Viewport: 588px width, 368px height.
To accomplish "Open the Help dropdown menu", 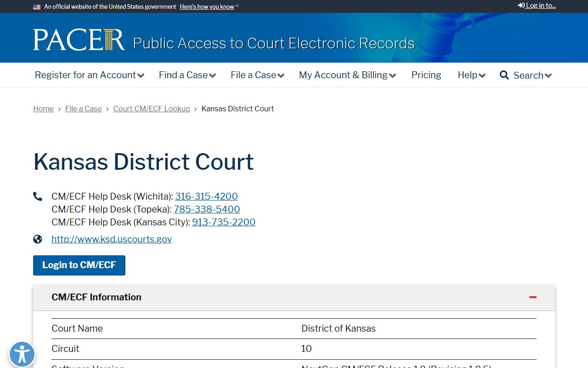I will [472, 75].
